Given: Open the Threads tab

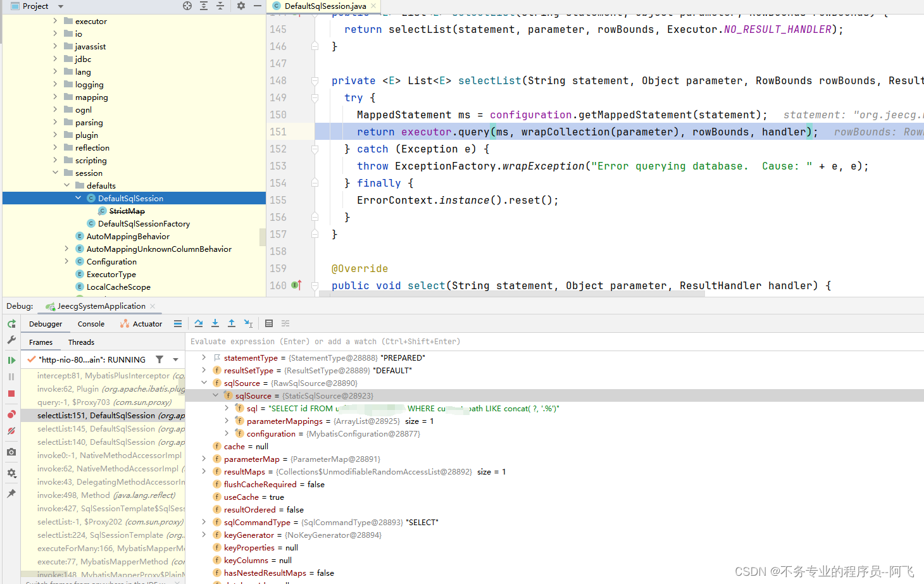Looking at the screenshot, I should pyautogui.click(x=81, y=342).
